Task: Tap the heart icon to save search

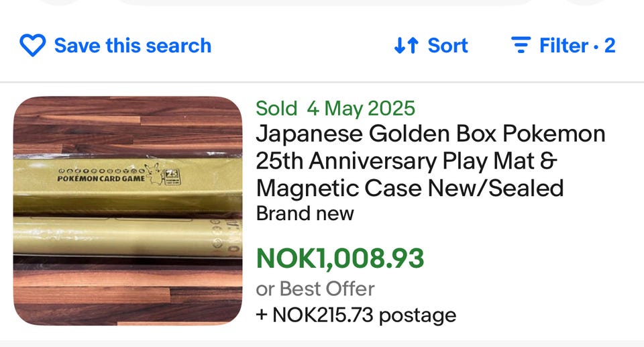Action: [32, 46]
